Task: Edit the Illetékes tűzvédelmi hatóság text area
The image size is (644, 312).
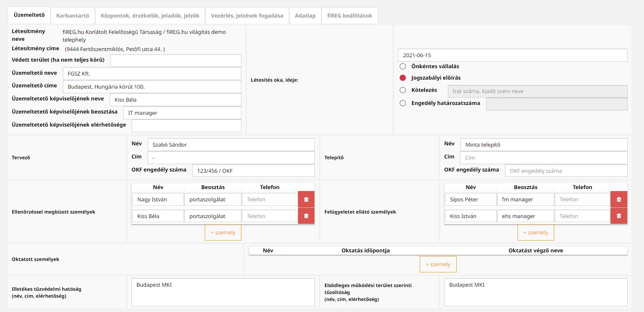Action: 223,292
